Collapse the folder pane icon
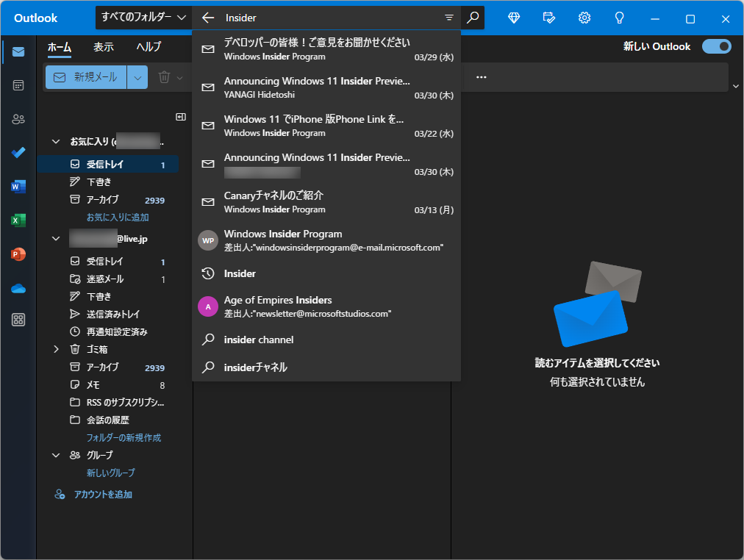The height and width of the screenshot is (560, 744). tap(181, 117)
